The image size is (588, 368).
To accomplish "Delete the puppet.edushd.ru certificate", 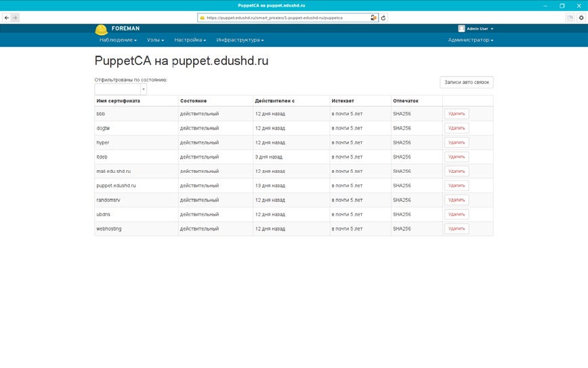I will [x=457, y=186].
